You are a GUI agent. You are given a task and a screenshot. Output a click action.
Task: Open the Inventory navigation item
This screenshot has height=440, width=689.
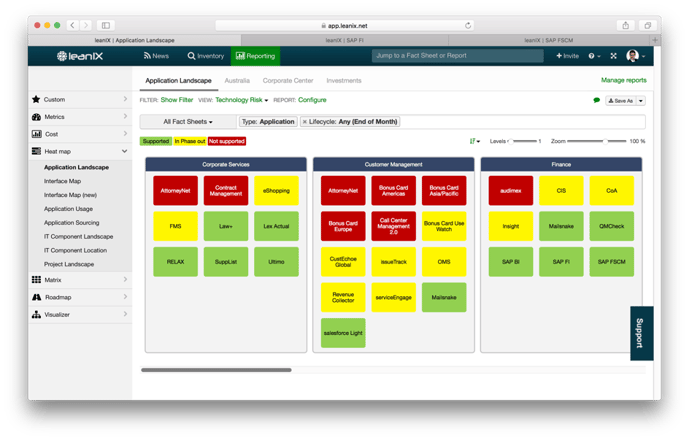pyautogui.click(x=206, y=56)
